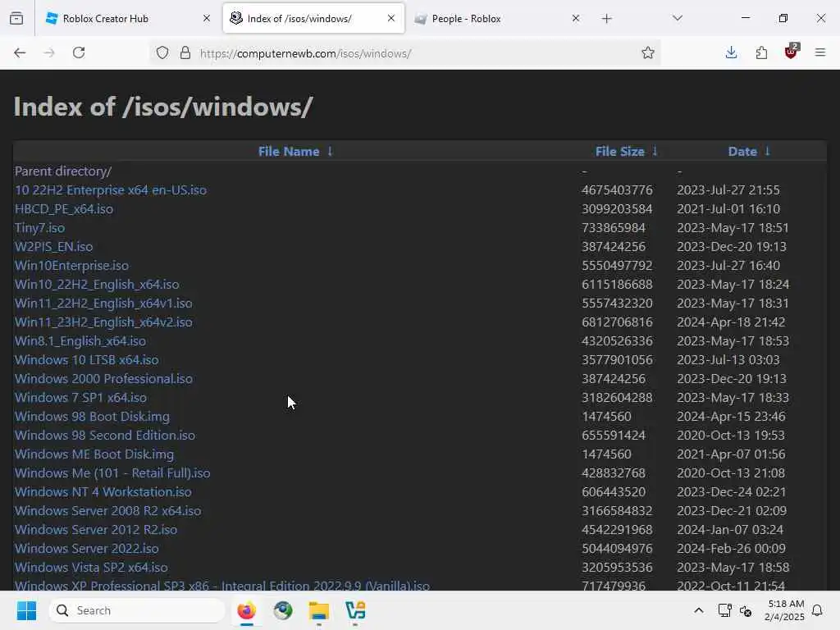Switch to Roblox Creator Hub tab
Viewport: 840px width, 630px height.
click(x=126, y=18)
